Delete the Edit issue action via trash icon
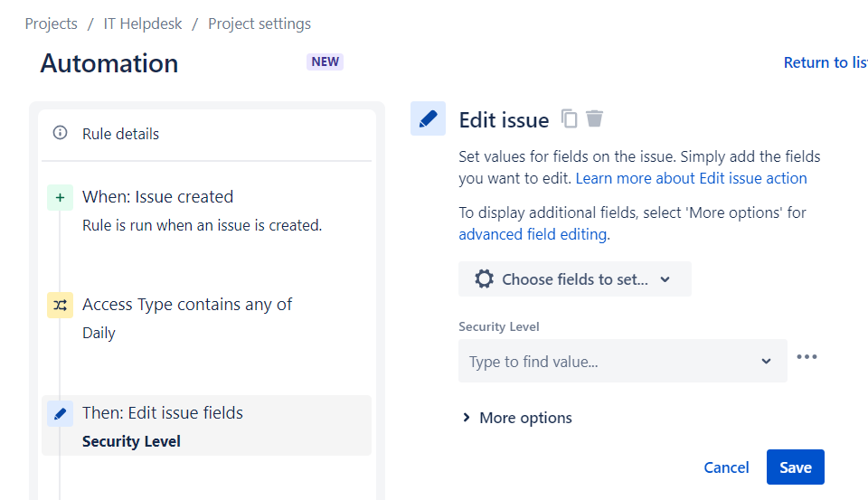The width and height of the screenshot is (868, 500). pos(594,118)
